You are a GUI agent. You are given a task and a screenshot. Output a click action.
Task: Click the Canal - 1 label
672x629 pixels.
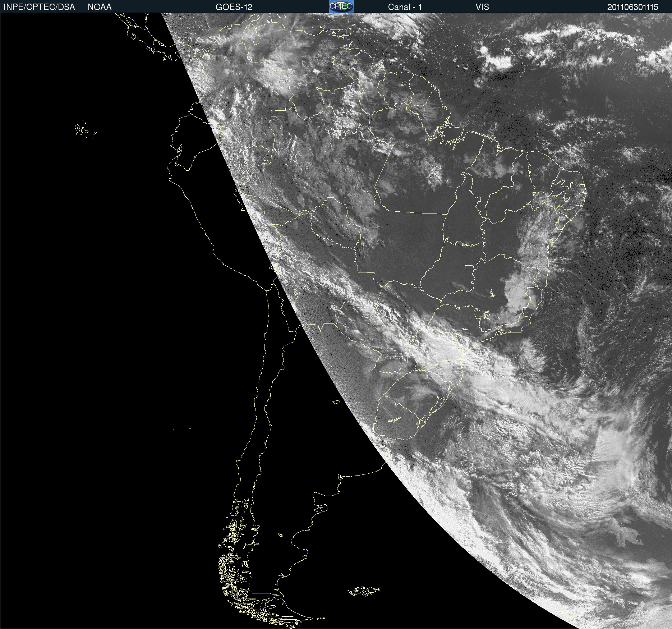click(405, 7)
